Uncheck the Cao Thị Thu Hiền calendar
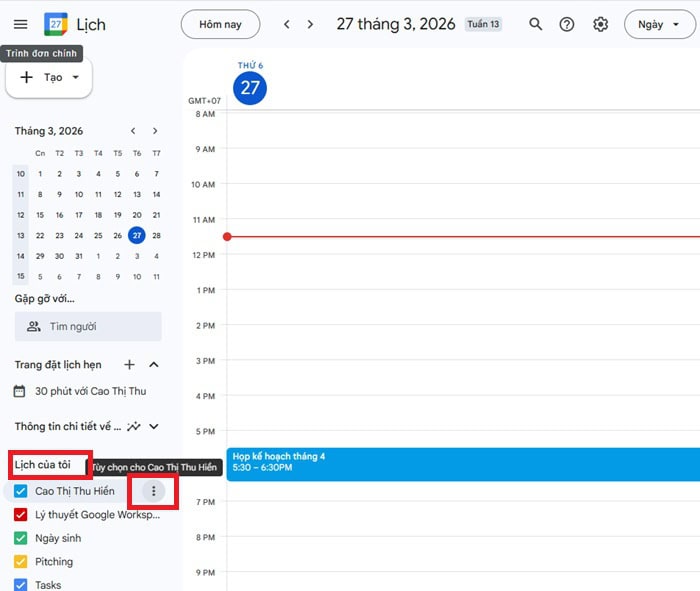 [21, 491]
